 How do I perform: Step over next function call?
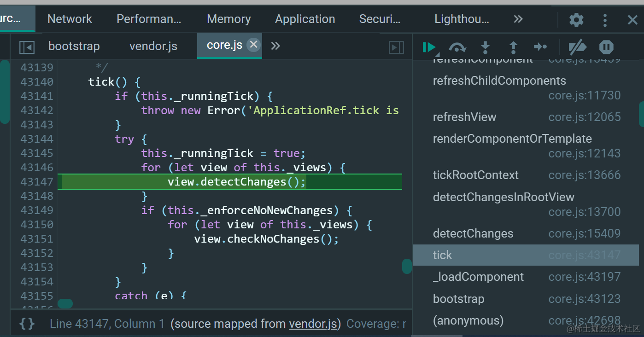pos(457,47)
